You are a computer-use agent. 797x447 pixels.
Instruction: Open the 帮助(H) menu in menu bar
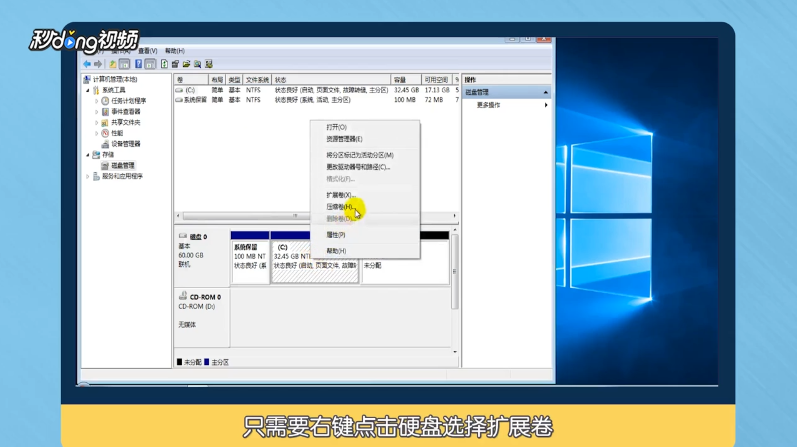(x=175, y=51)
